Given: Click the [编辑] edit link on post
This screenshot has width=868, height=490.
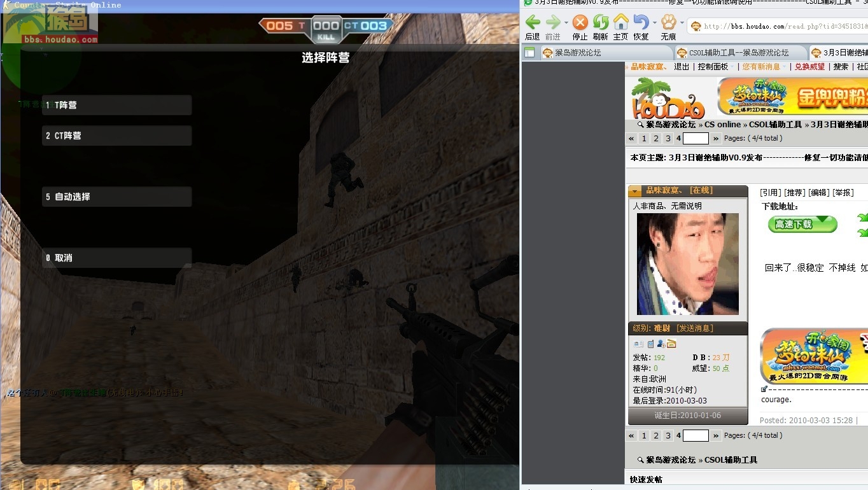Looking at the screenshot, I should pos(818,192).
